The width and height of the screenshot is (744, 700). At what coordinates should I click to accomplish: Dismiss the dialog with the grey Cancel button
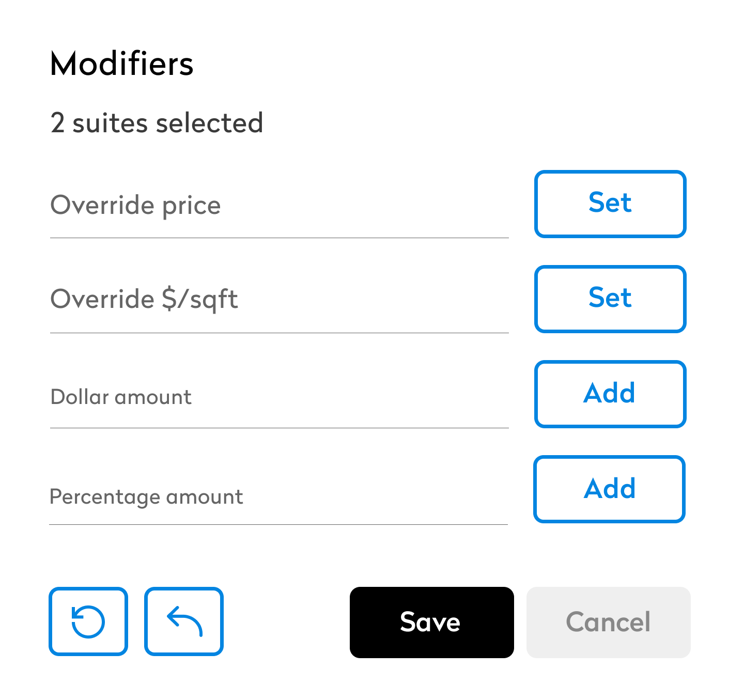608,622
